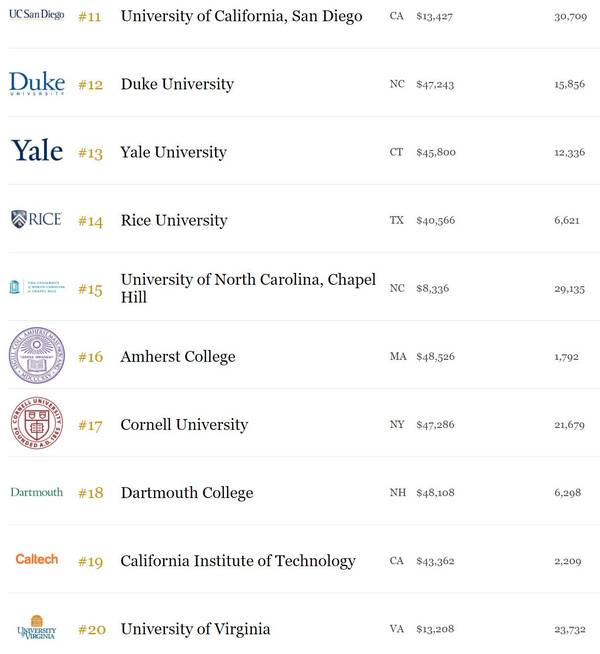
Task: Click the Rice University shield logo
Action: (36, 219)
